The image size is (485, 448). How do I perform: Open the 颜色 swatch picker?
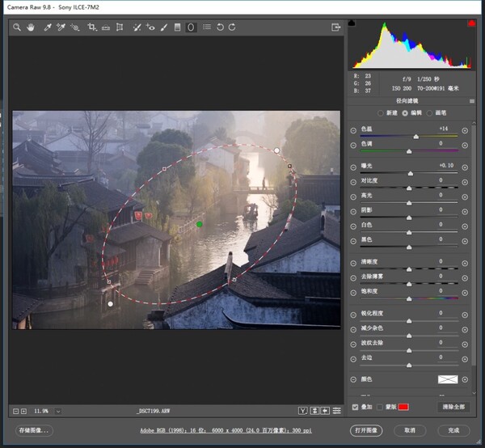(x=448, y=379)
